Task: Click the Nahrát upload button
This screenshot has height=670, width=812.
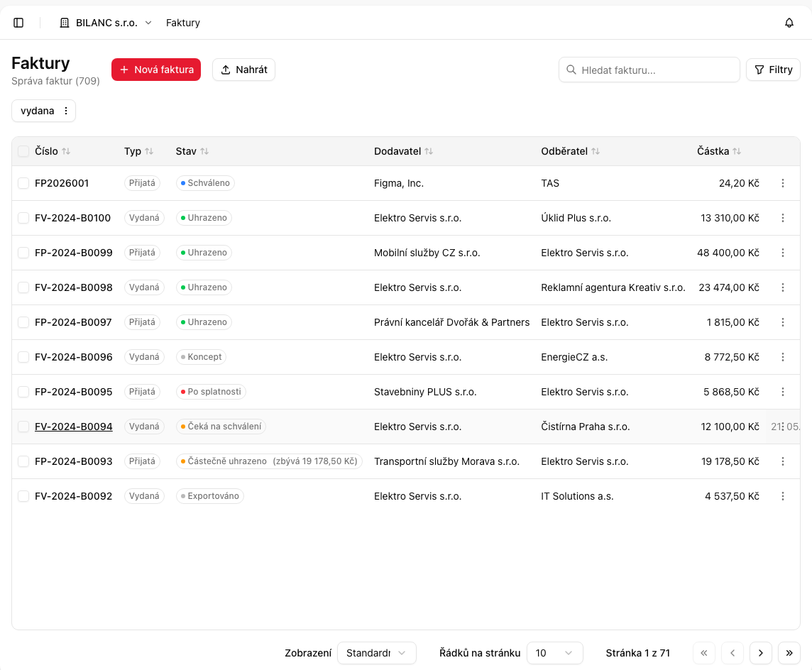Action: 243,70
